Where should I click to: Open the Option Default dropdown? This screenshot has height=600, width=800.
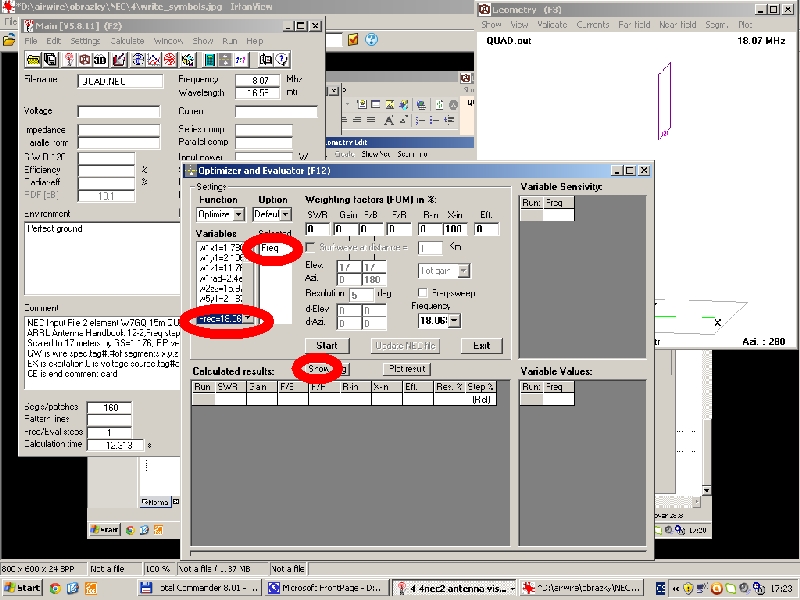tap(286, 214)
